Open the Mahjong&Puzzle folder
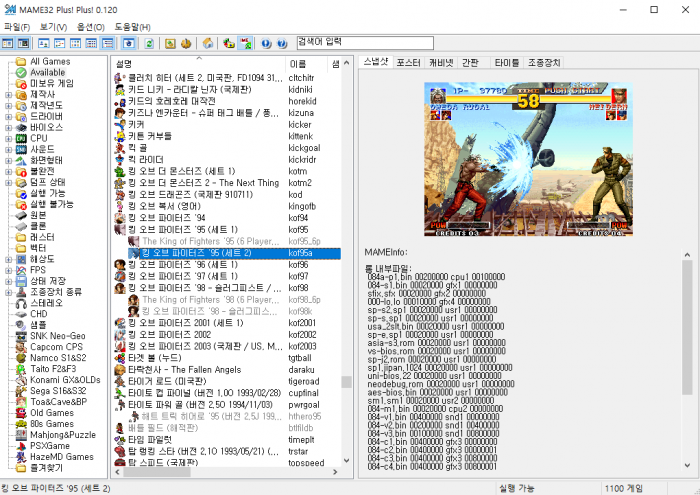This screenshot has width=700, height=495. coord(63,435)
